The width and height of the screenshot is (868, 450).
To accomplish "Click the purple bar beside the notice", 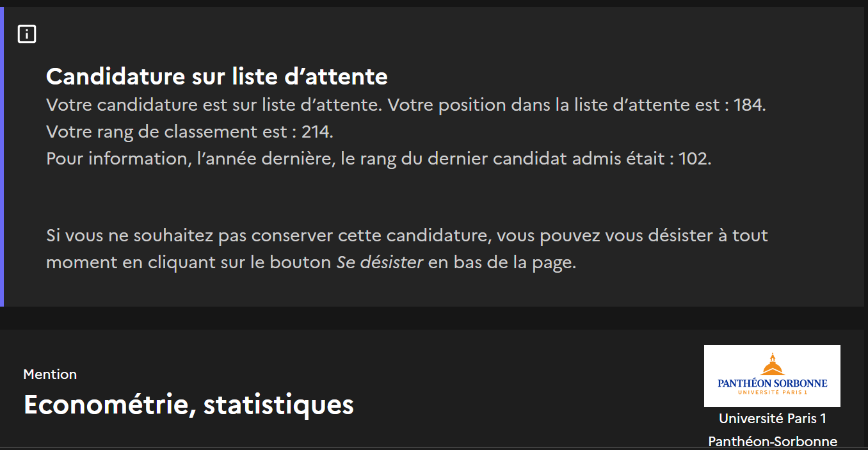I will tap(2, 157).
